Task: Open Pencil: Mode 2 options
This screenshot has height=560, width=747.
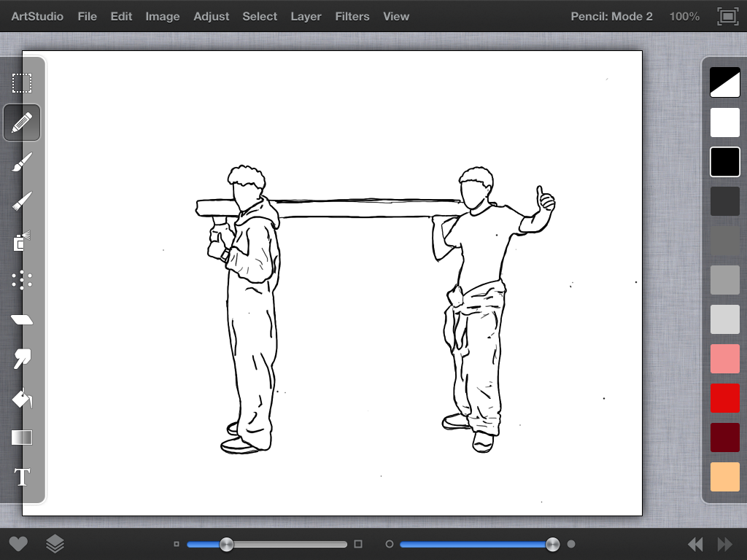Action: [x=611, y=16]
